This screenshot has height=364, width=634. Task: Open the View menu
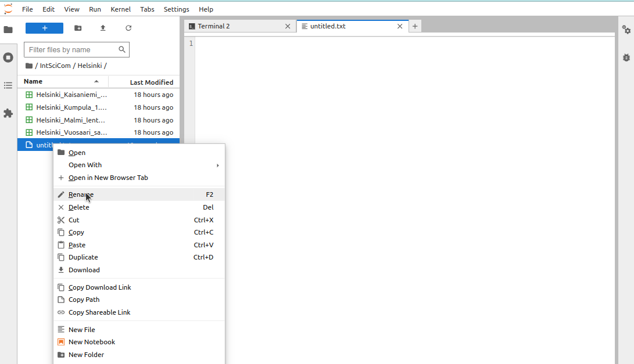71,9
